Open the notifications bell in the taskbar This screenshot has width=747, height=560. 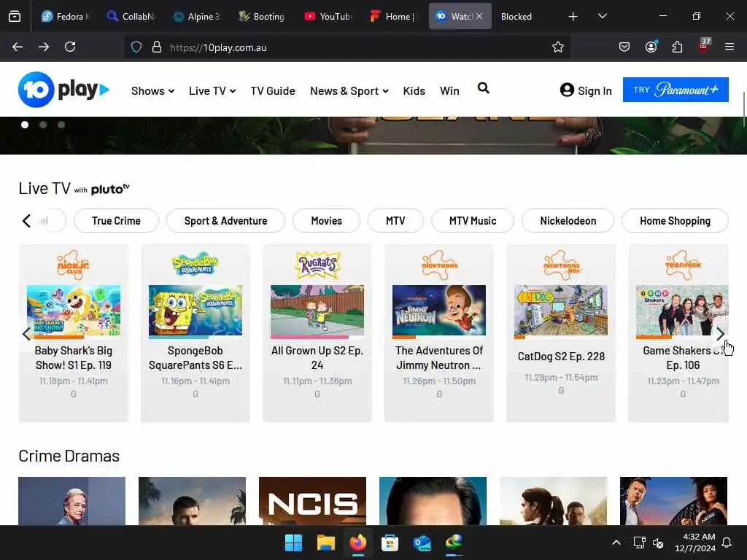(727, 542)
